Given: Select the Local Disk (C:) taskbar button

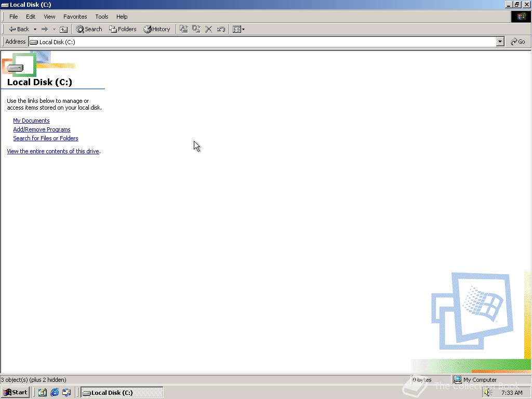Looking at the screenshot, I should click(122, 393).
